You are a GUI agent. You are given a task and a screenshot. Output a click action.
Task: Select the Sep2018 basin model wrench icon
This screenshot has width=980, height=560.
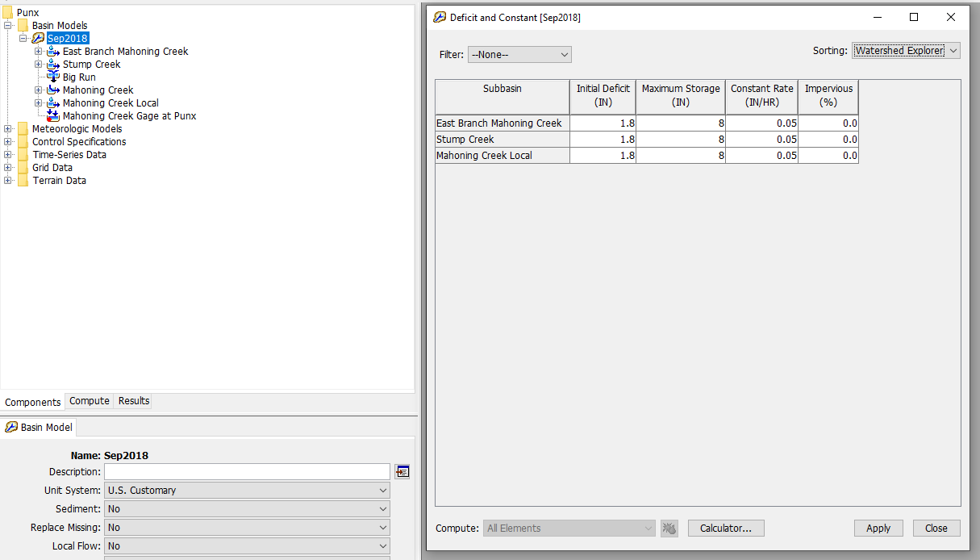click(38, 38)
